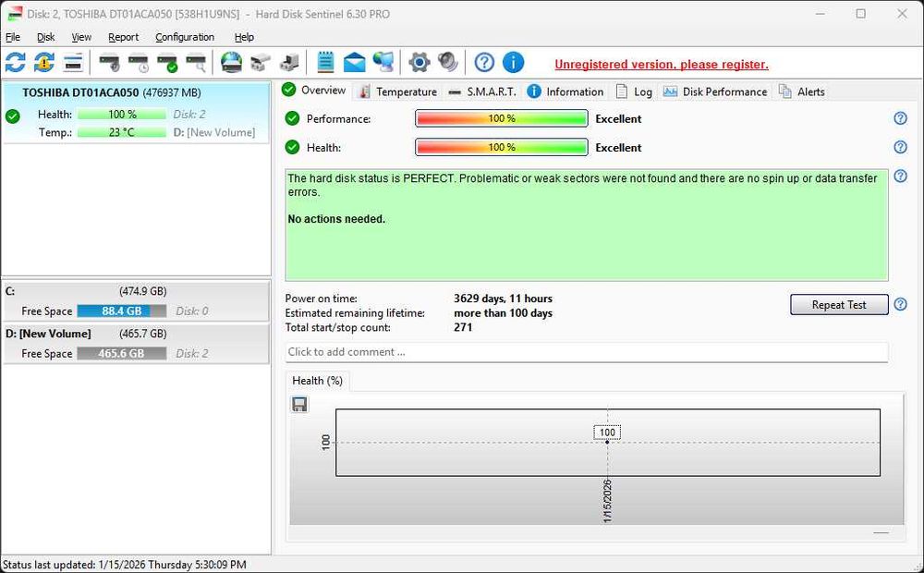Click the more than 100 days value
This screenshot has height=573, width=924.
click(504, 313)
